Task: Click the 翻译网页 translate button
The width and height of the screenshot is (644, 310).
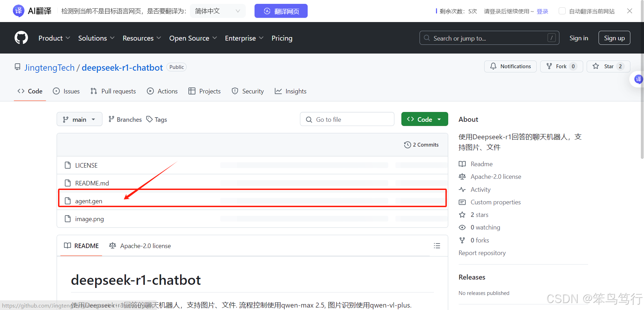Action: click(281, 11)
